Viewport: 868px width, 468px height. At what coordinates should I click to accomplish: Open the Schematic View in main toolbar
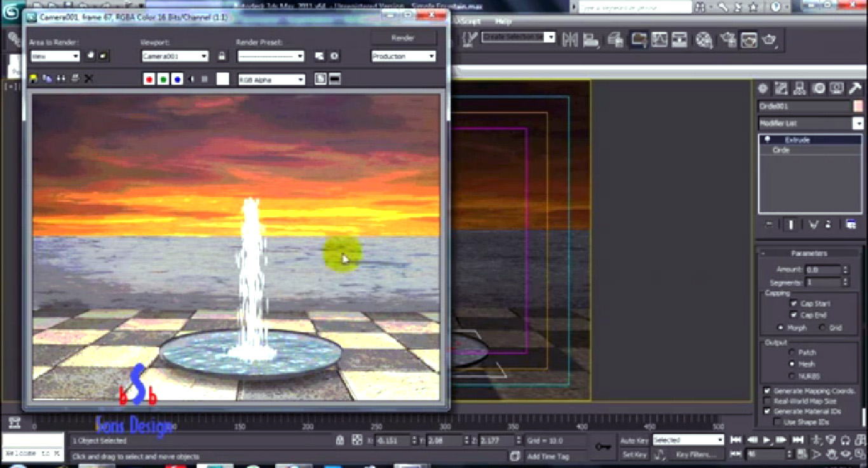[x=680, y=40]
